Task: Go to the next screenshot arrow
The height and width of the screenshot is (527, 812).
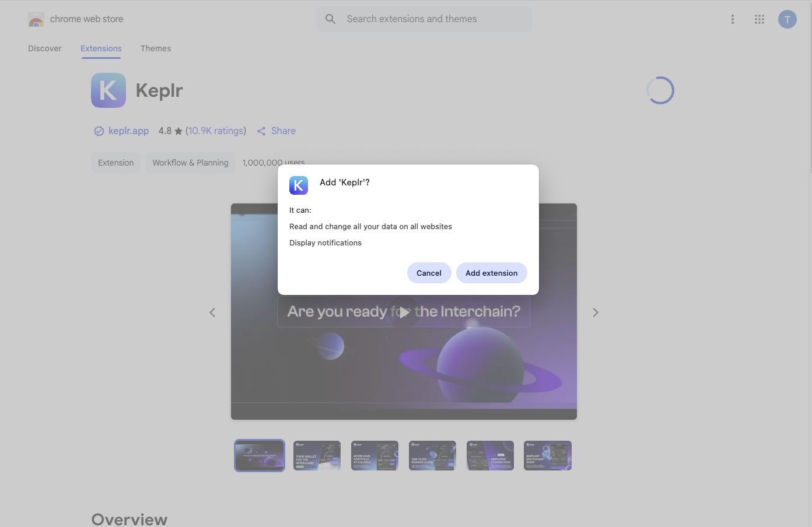Action: (596, 312)
